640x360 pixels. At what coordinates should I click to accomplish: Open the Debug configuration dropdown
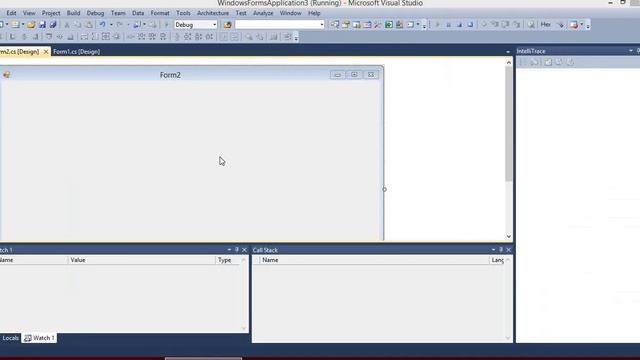215,25
